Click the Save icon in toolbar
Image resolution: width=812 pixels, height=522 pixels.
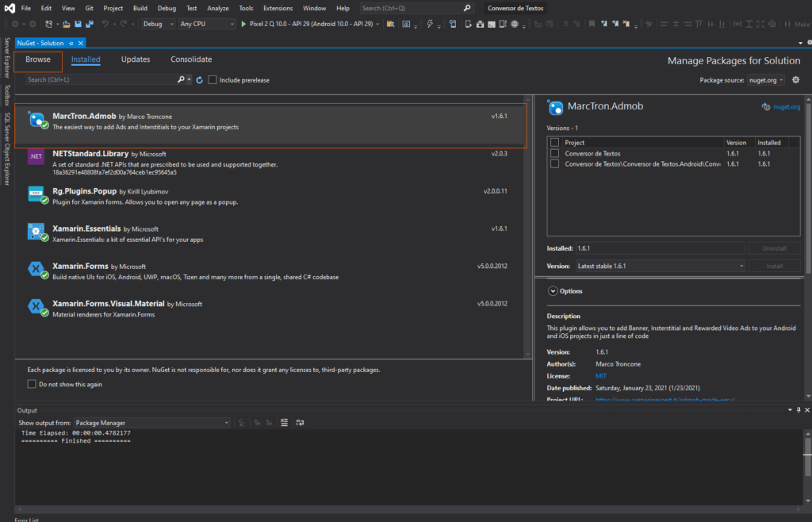[x=79, y=24]
